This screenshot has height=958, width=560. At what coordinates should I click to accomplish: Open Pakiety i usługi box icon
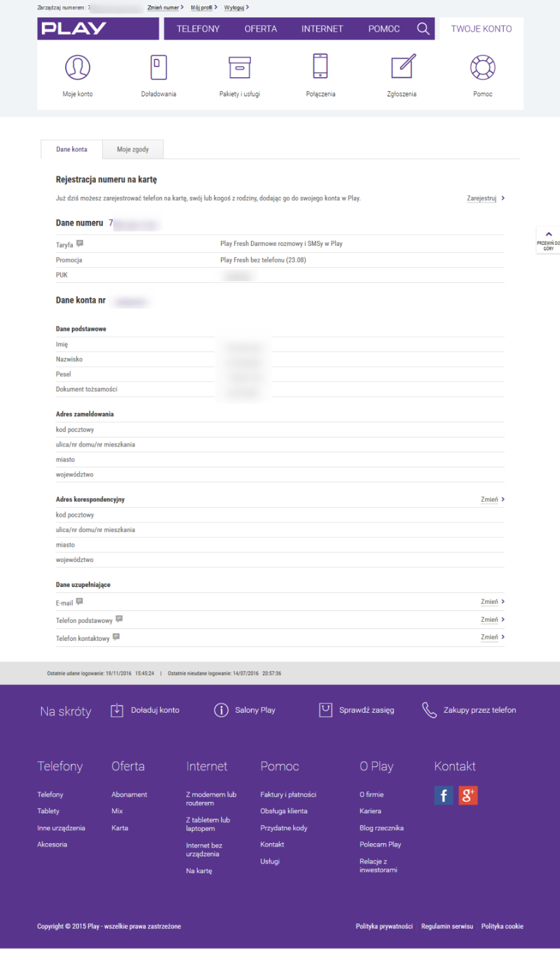[239, 67]
